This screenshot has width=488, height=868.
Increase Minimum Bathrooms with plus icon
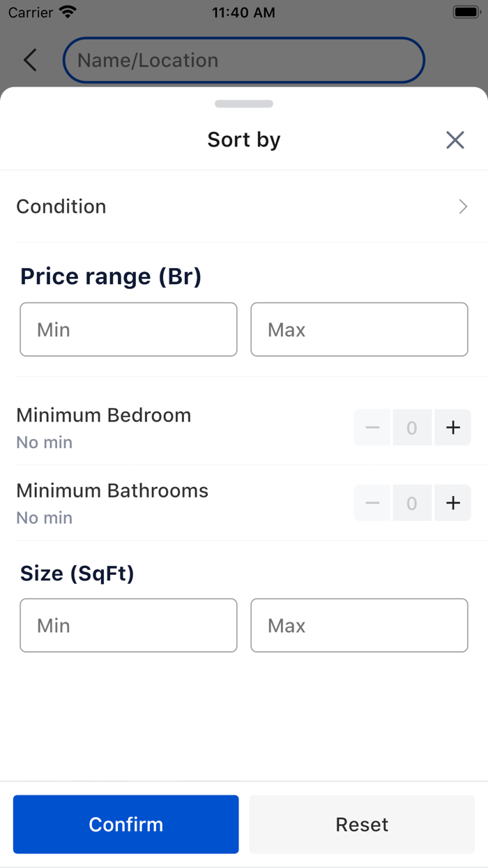[x=453, y=503]
